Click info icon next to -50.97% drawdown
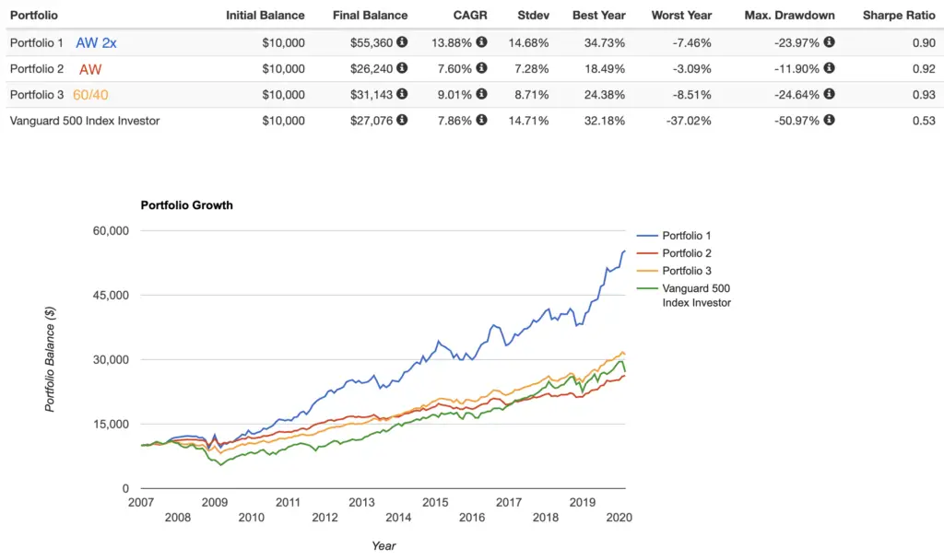The image size is (944, 560). (x=829, y=120)
